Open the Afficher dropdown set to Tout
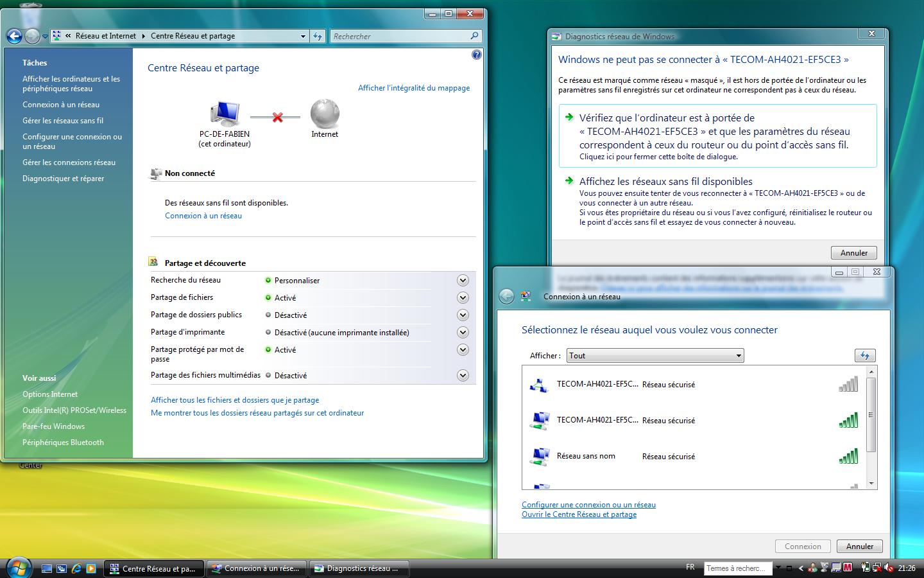Image resolution: width=924 pixels, height=578 pixels. click(x=654, y=356)
